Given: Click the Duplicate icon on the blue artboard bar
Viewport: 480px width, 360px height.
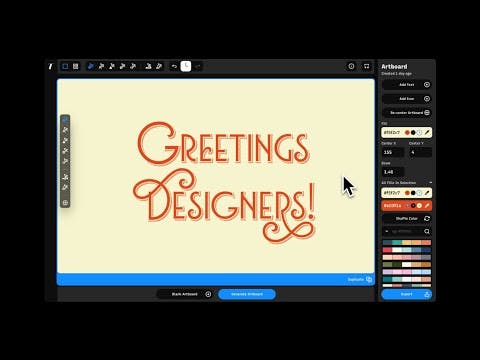Looking at the screenshot, I should [x=369, y=279].
